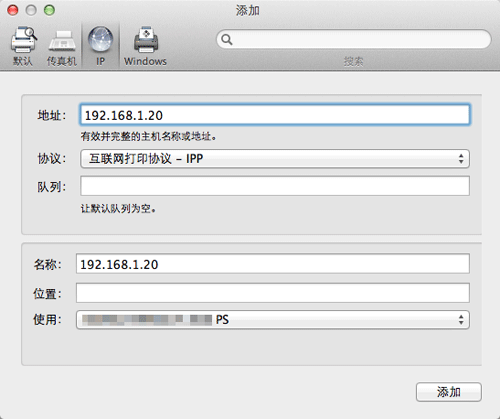
Task: Click the queue (队列) input field
Action: pos(275,186)
